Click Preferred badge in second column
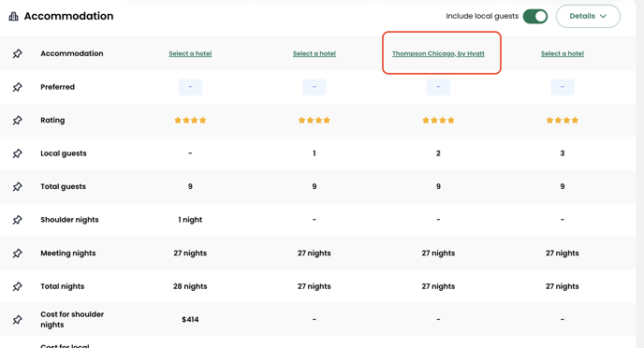This screenshot has width=644, height=348. 315,87
